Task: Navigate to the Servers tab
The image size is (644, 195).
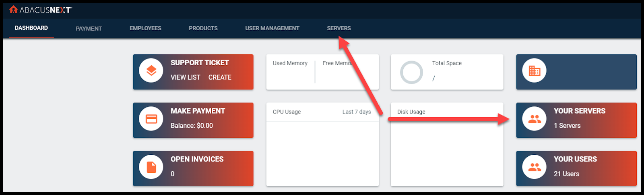Action: [x=339, y=28]
